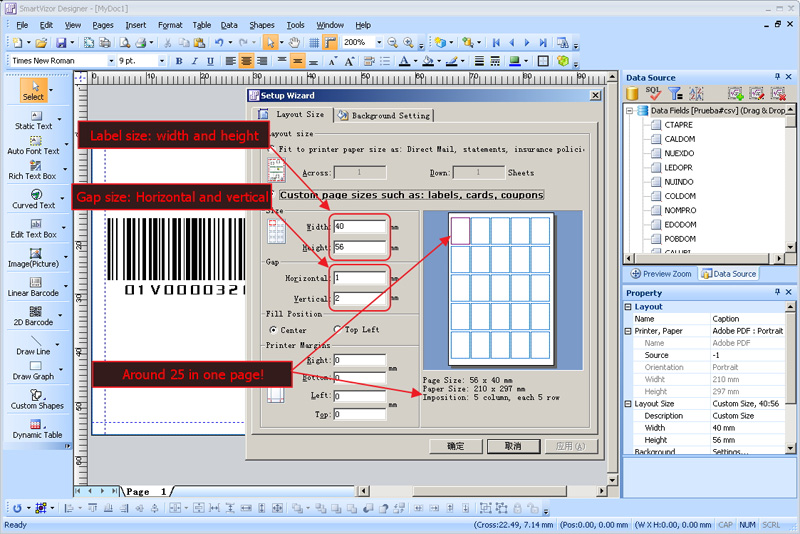This screenshot has height=534, width=800.
Task: Open the Data menu
Action: tap(229, 25)
